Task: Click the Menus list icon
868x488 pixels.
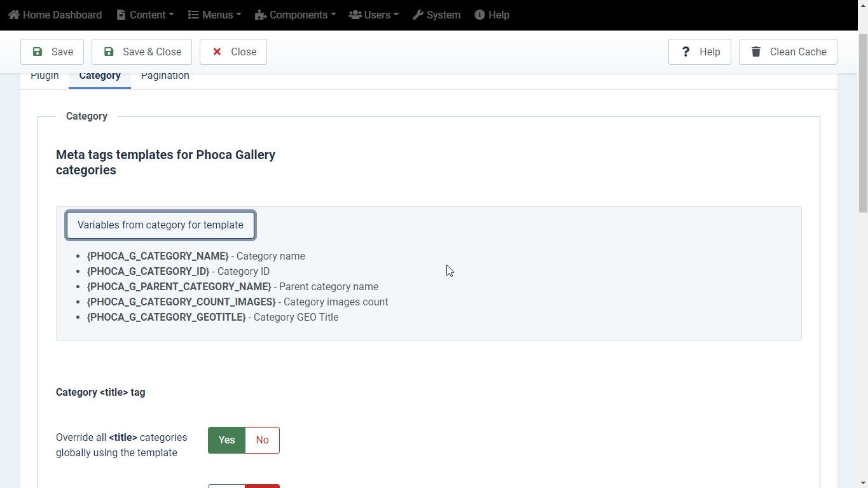Action: coord(193,15)
